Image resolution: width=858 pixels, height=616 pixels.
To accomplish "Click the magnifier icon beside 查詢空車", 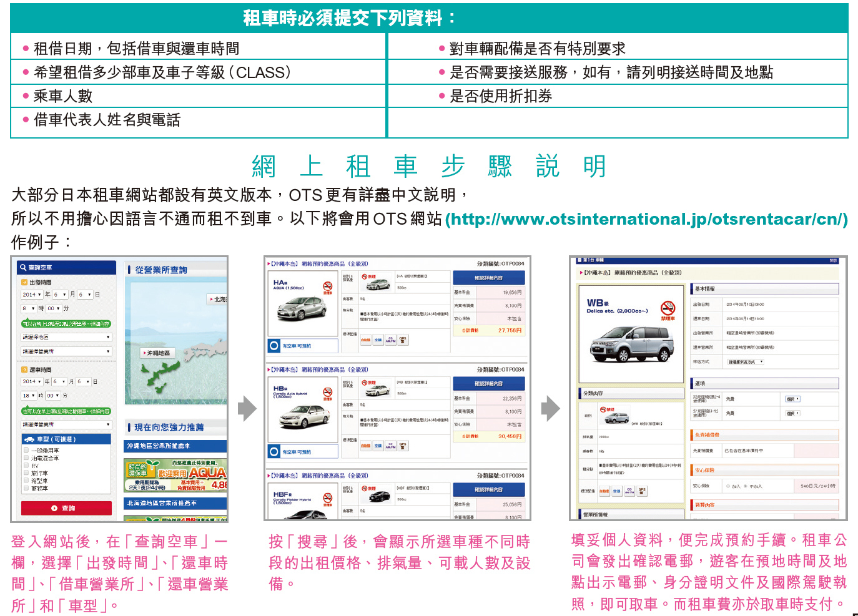I will point(23,268).
